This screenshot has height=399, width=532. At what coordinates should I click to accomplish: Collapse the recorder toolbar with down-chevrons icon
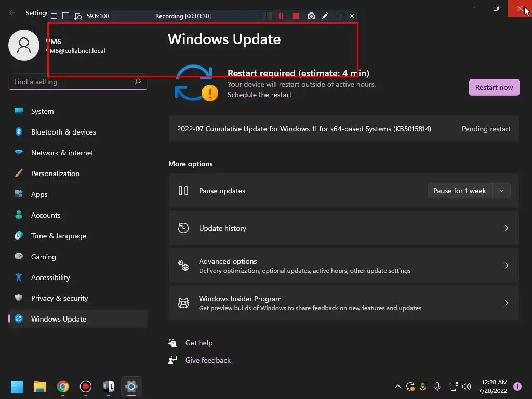pyautogui.click(x=339, y=16)
